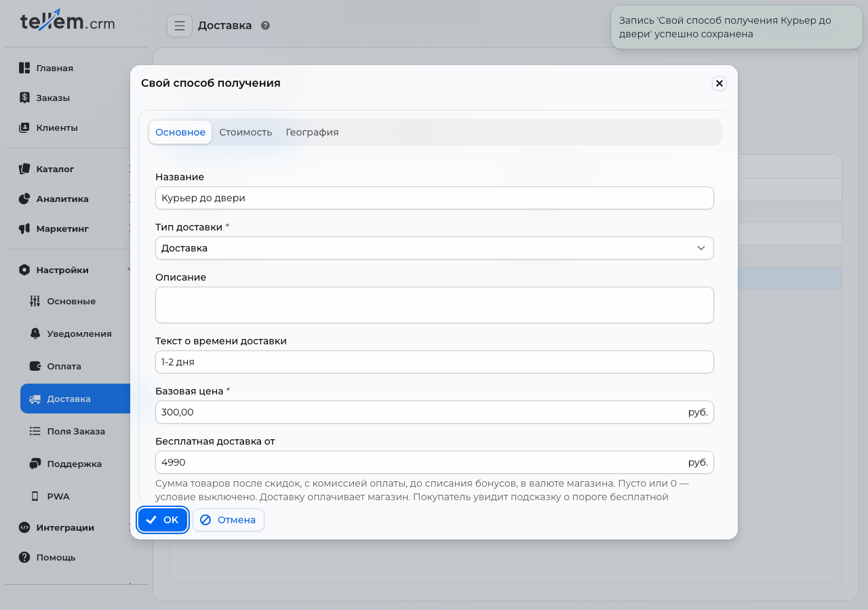Focus the Текст о времени доставки field
This screenshot has height=610, width=868.
pyautogui.click(x=435, y=362)
